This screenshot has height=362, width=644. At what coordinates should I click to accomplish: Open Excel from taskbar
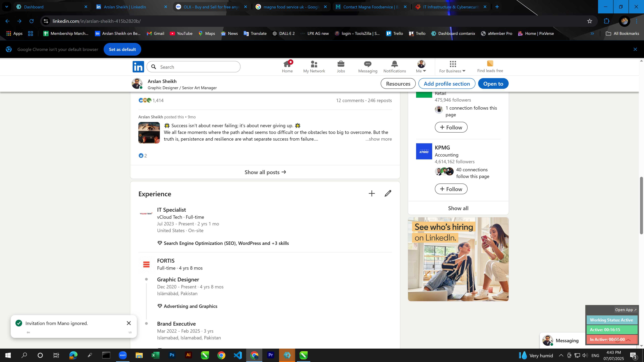click(155, 355)
